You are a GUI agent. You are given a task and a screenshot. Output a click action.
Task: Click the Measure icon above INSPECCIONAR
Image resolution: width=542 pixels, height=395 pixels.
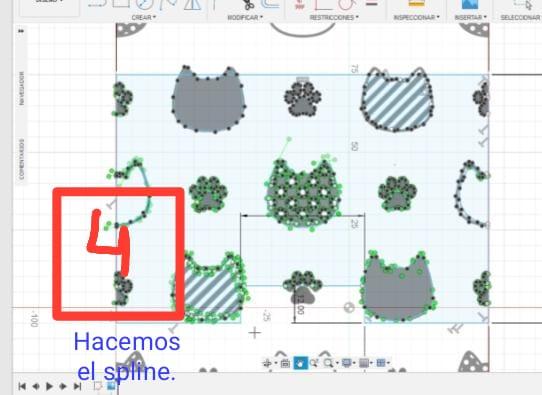coord(417,4)
